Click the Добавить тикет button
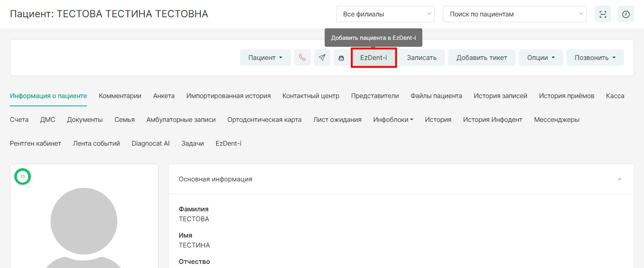 [x=482, y=57]
